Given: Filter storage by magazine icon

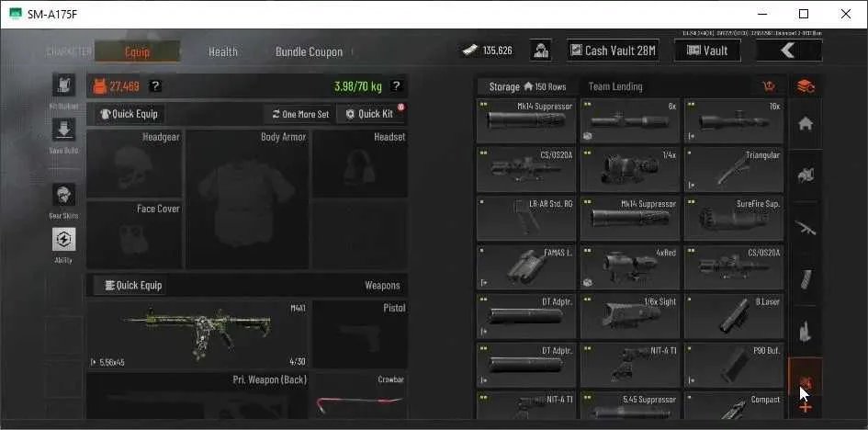Looking at the screenshot, I should click(806, 279).
